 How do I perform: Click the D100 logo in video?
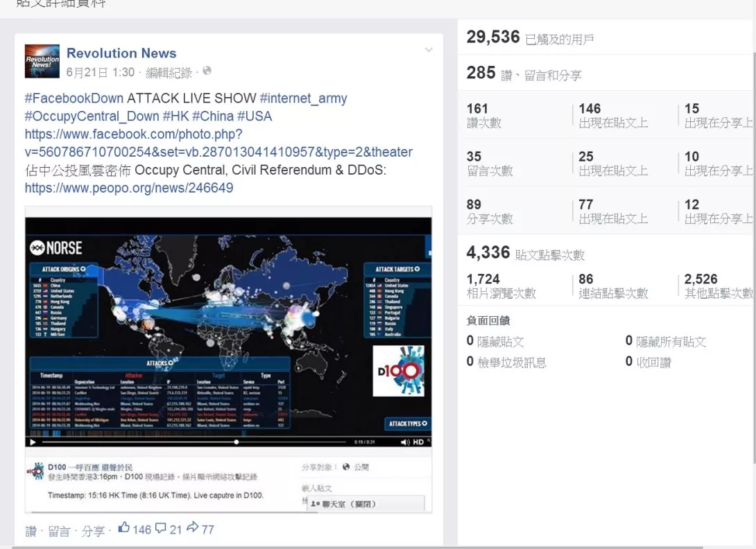coord(399,371)
